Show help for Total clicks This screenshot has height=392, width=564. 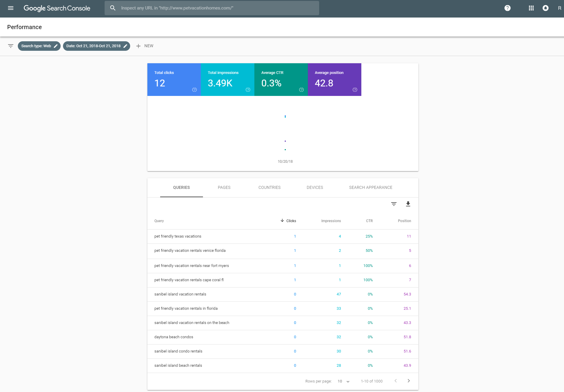pos(194,90)
